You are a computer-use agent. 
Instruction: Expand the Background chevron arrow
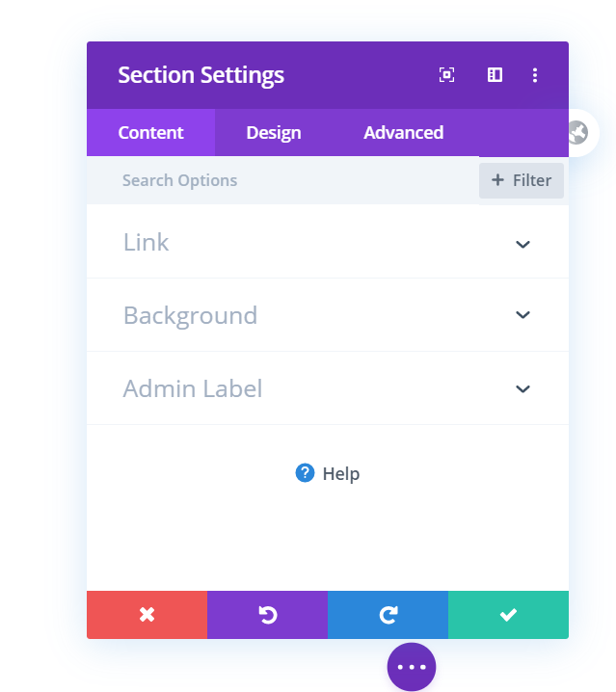tap(522, 314)
